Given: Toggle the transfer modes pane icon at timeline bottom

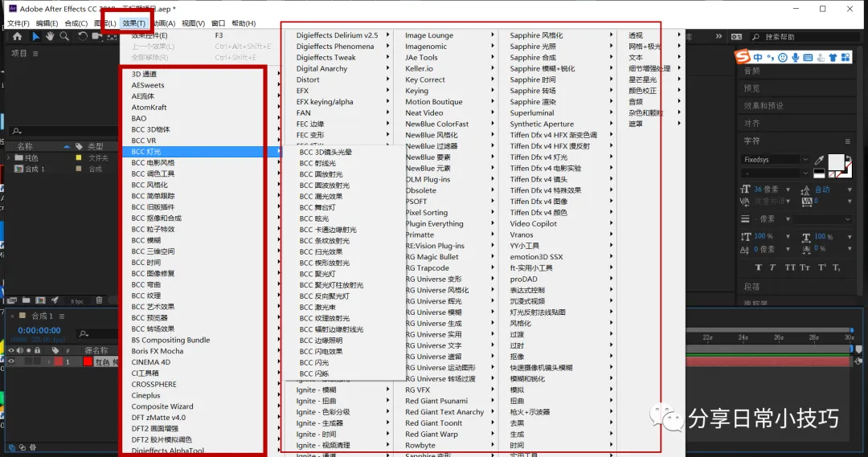Looking at the screenshot, I should tap(23, 447).
